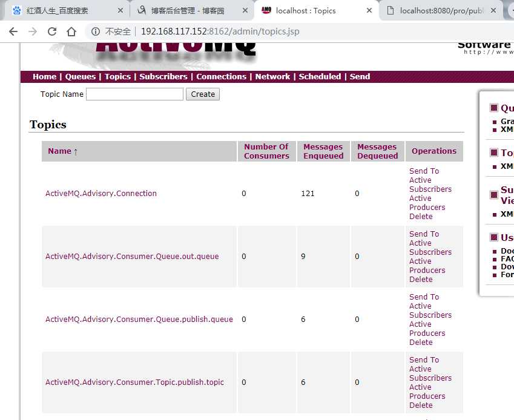Click the browser forward arrow
Image resolution: width=514 pixels, height=420 pixels.
(33, 31)
